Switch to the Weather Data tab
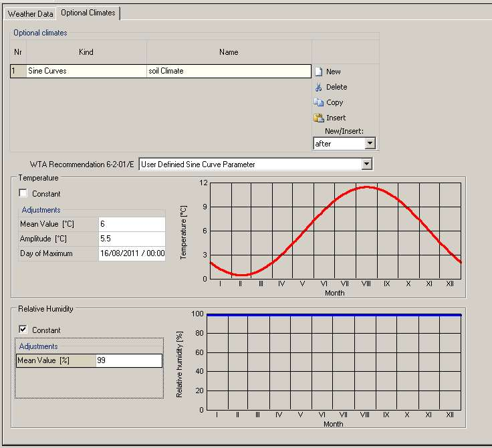 30,13
